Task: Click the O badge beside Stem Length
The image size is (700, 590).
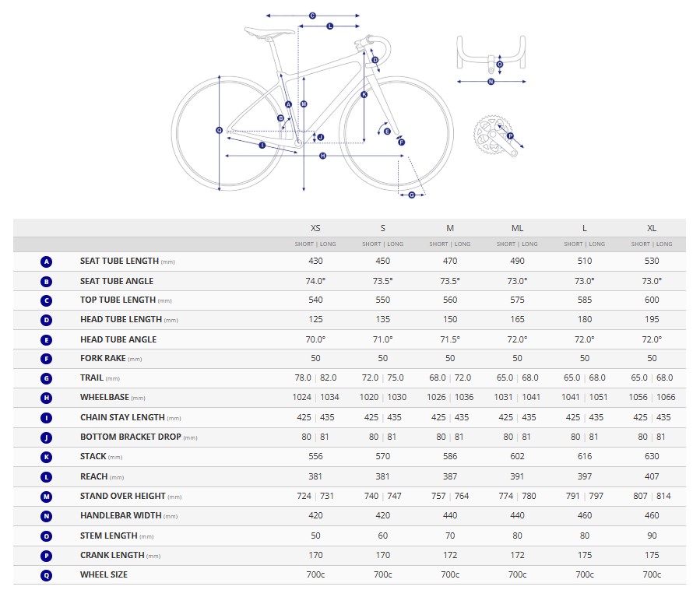Action: coord(46,536)
